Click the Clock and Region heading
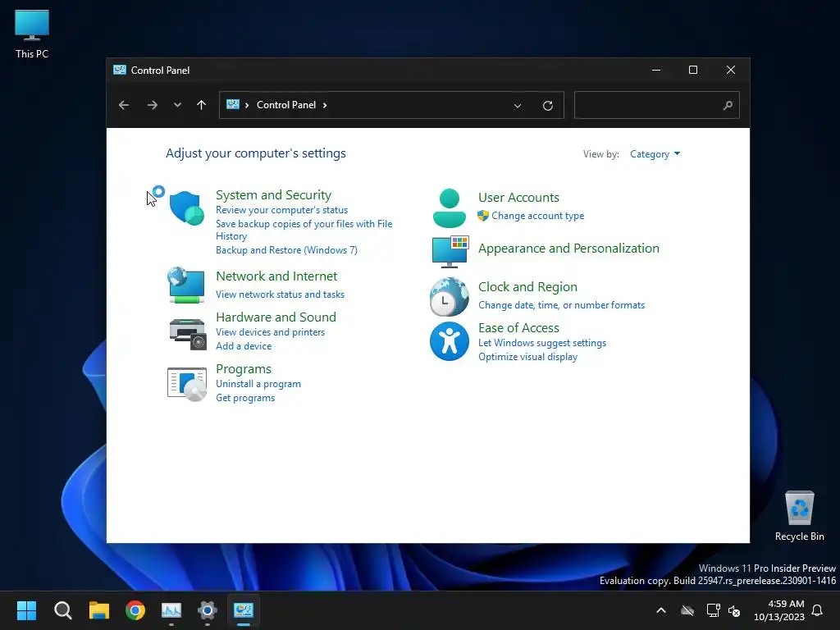Screen dimensions: 840x630 527,287
